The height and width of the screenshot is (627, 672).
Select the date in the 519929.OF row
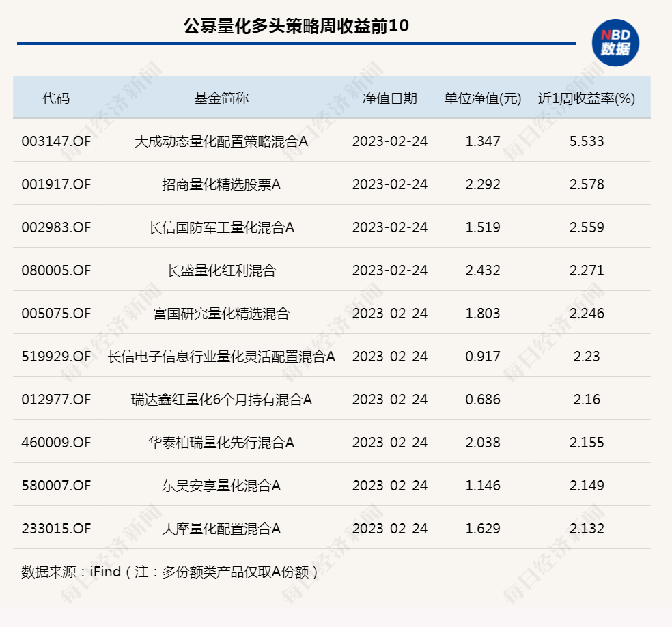pyautogui.click(x=390, y=356)
